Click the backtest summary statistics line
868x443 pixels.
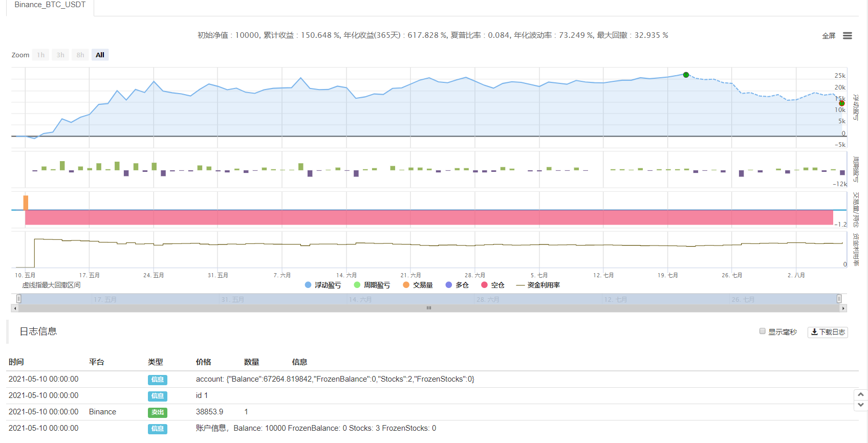tap(433, 35)
